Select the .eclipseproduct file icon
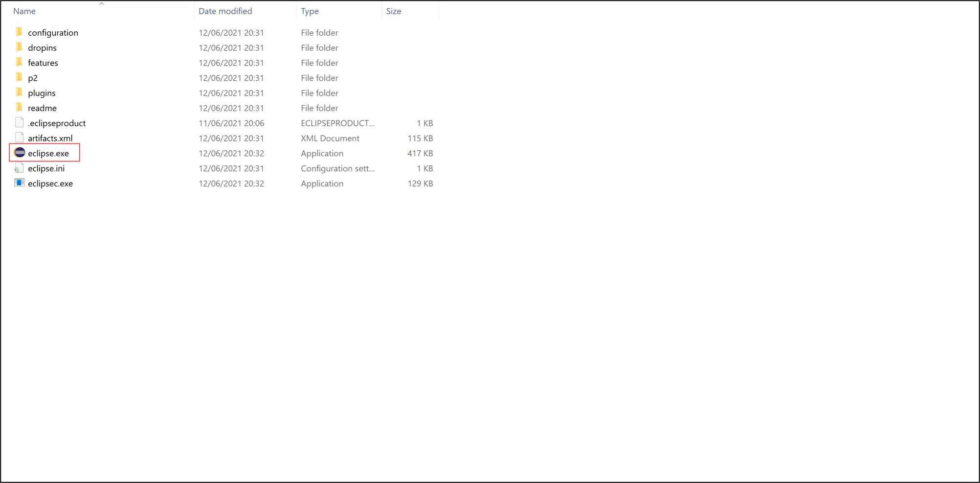The height and width of the screenshot is (483, 980). (19, 123)
